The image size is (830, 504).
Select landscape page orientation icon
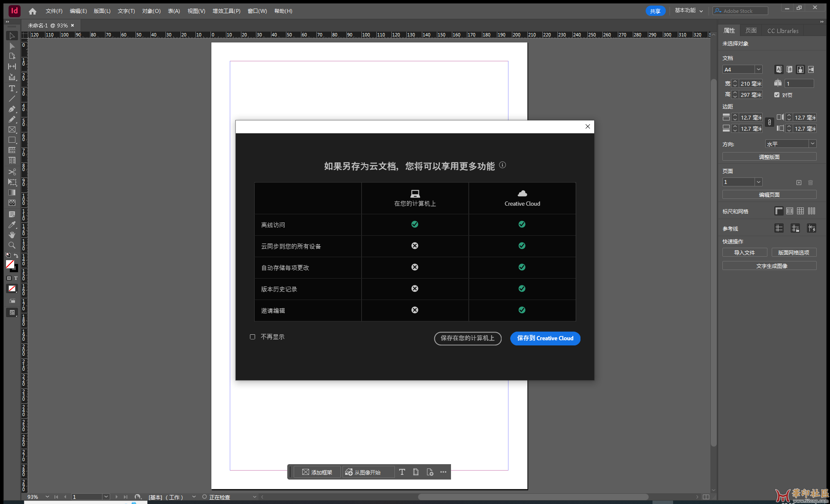[811, 69]
